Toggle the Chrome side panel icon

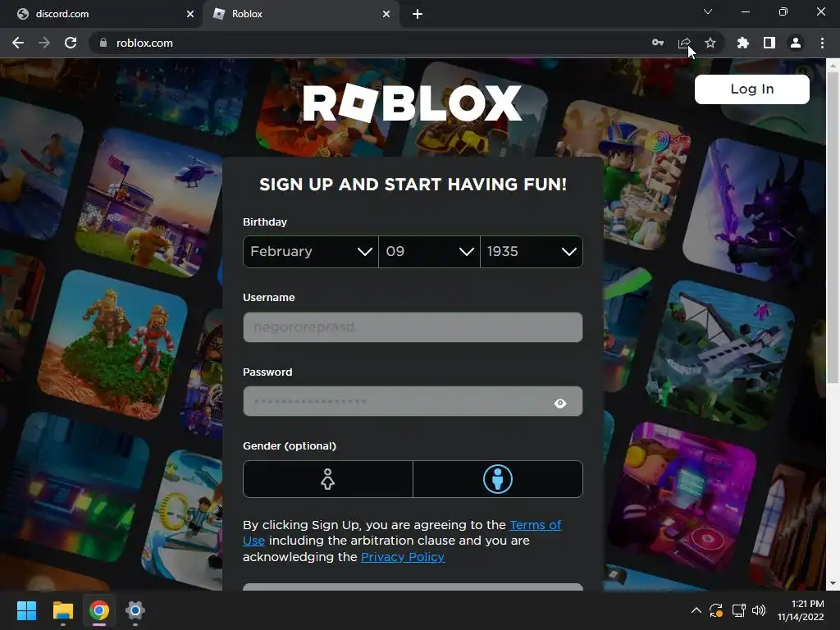769,43
